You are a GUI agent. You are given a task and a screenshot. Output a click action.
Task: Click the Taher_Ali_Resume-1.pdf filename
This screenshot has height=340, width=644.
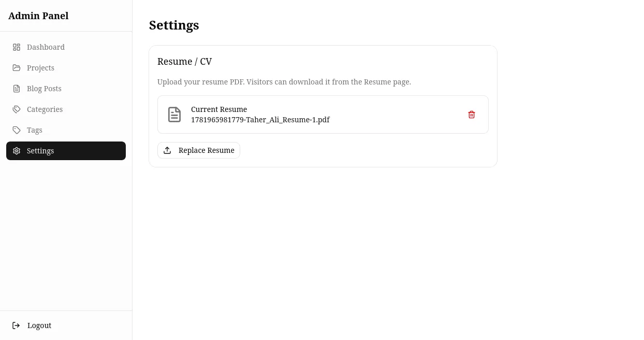[x=260, y=120]
